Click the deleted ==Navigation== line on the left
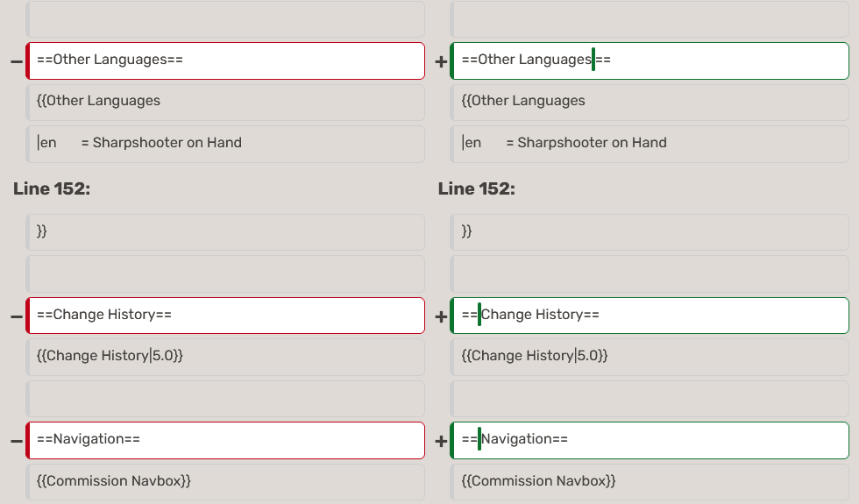 [225, 440]
